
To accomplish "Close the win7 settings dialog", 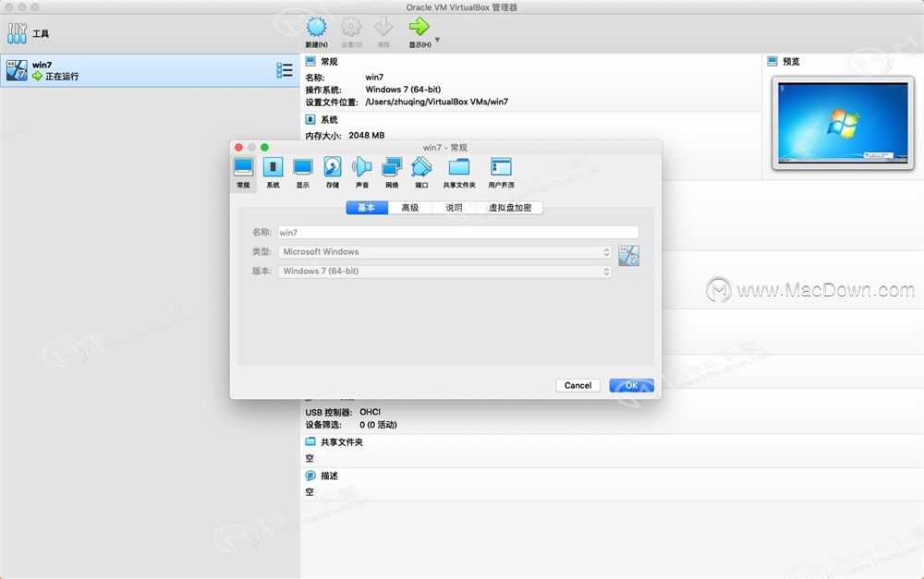I will pos(238,147).
